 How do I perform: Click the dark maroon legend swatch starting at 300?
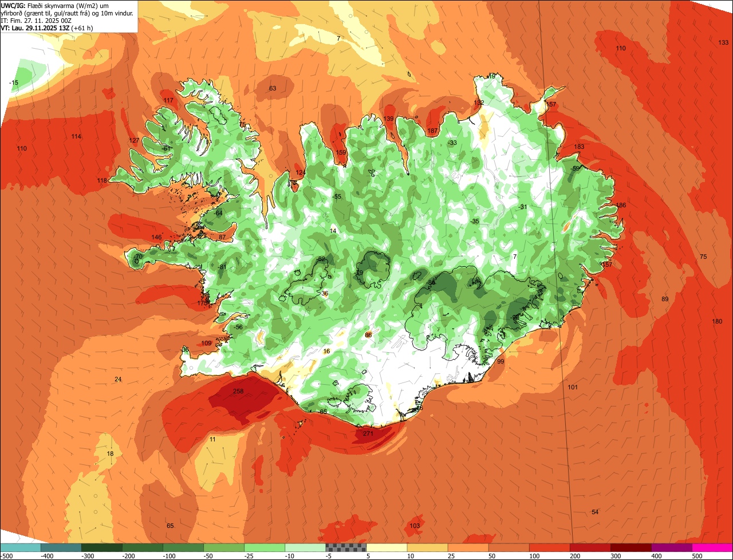[x=631, y=547]
